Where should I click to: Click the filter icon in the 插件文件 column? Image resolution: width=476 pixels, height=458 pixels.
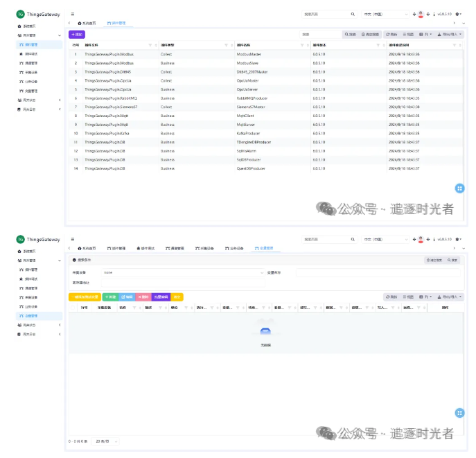[x=150, y=45]
